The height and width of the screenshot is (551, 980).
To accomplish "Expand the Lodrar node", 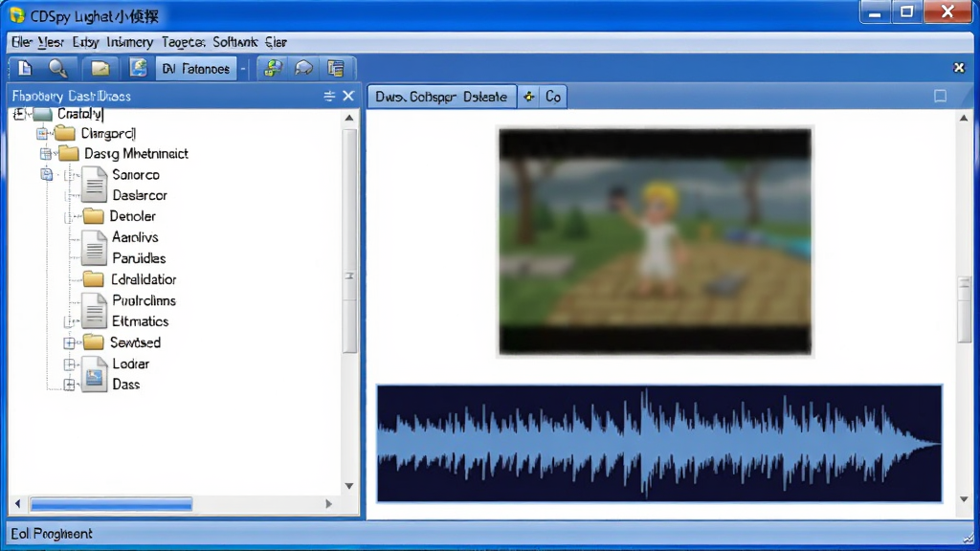I will click(x=69, y=364).
